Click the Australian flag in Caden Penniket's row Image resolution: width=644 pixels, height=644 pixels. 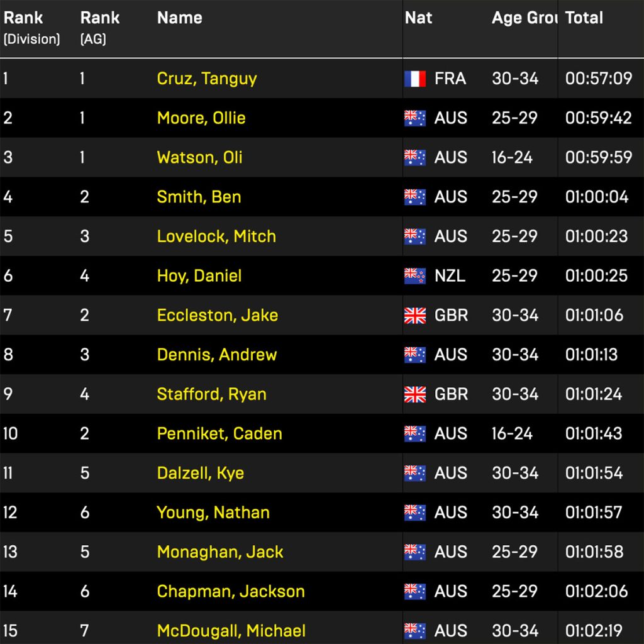point(415,434)
